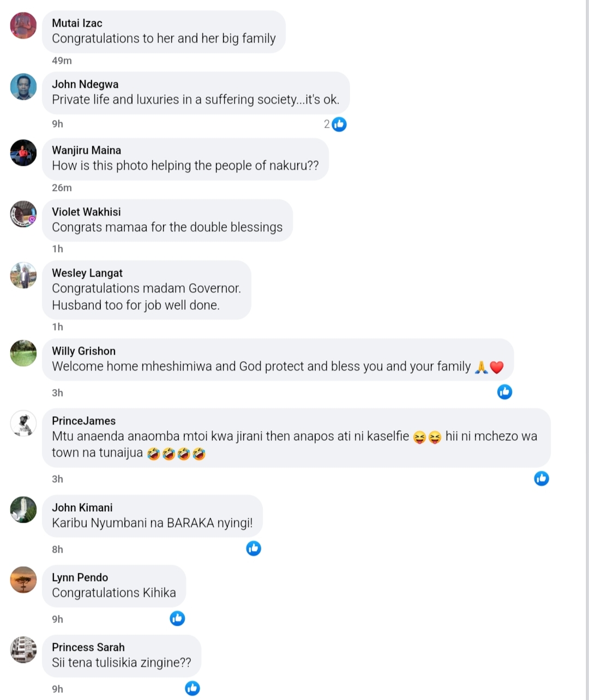
Task: Open Wesley Langat's profile avatar
Action: click(x=23, y=276)
